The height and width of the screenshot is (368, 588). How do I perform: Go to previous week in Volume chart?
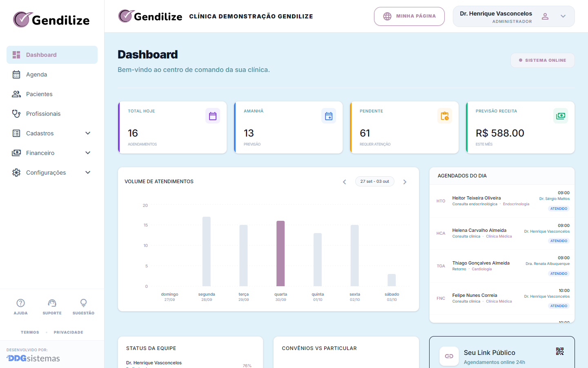[x=344, y=182]
